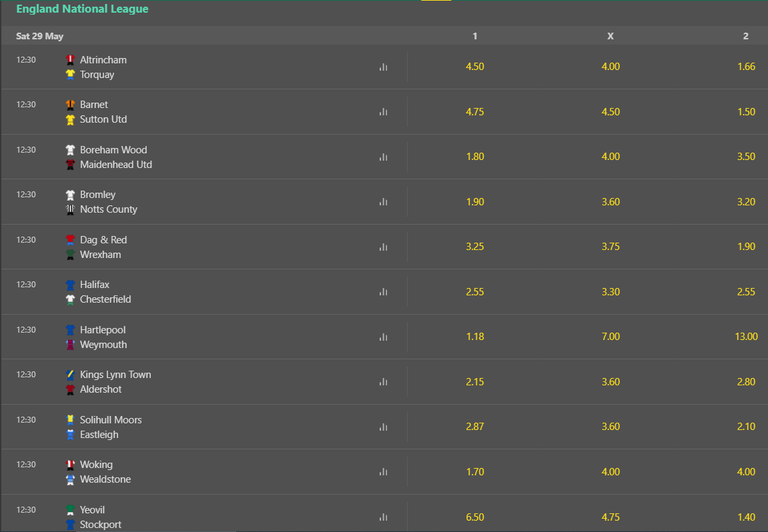Click the England National League heading

pyautogui.click(x=82, y=9)
